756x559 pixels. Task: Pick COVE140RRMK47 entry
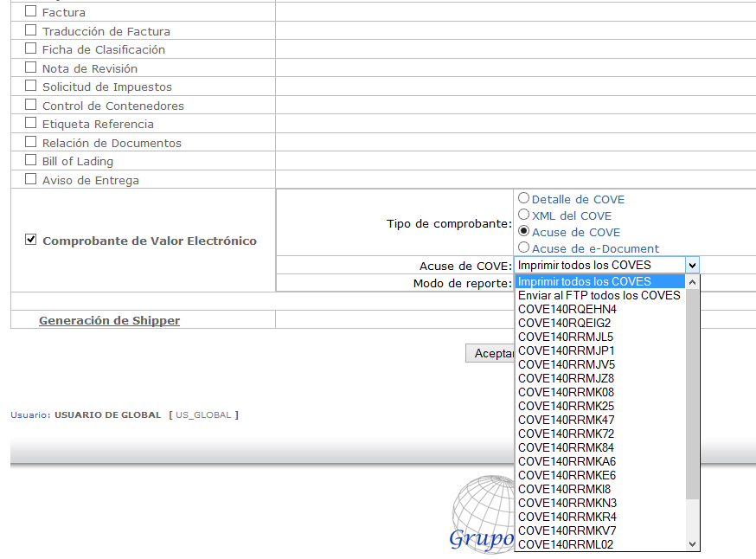599,420
